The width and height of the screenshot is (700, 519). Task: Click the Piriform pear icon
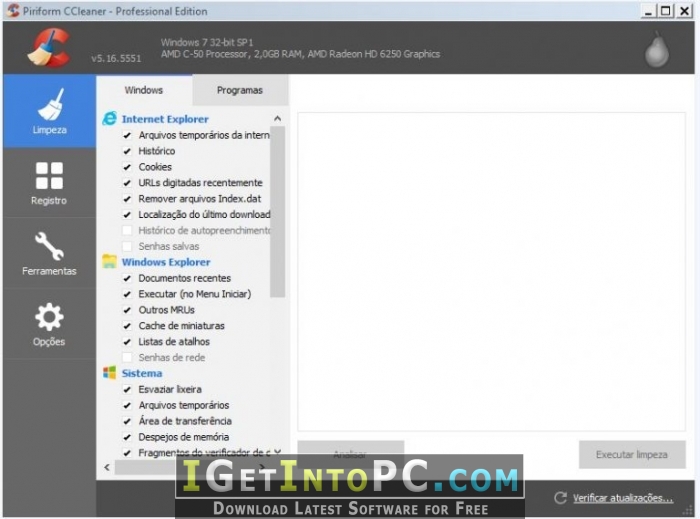(657, 50)
